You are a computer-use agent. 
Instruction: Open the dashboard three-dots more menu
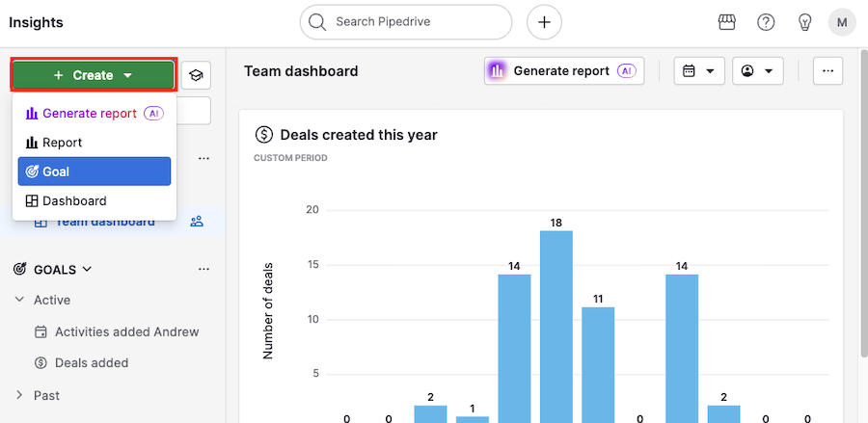coord(828,70)
